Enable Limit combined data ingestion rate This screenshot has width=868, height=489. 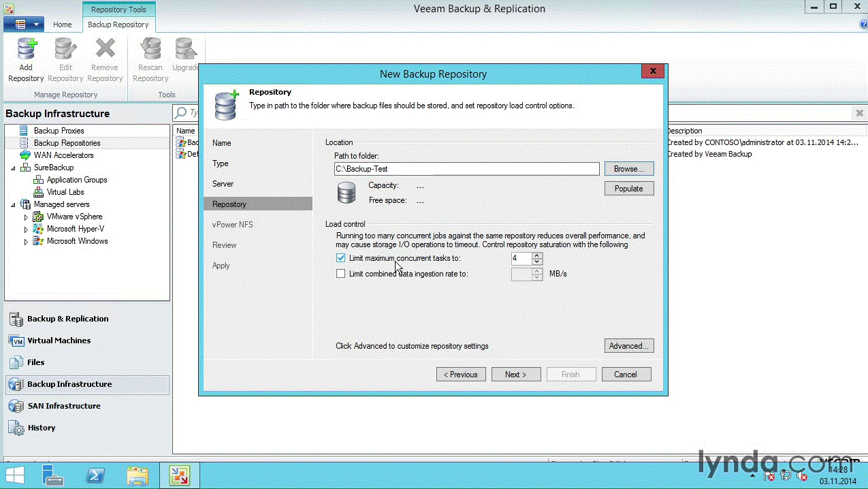[x=341, y=274]
